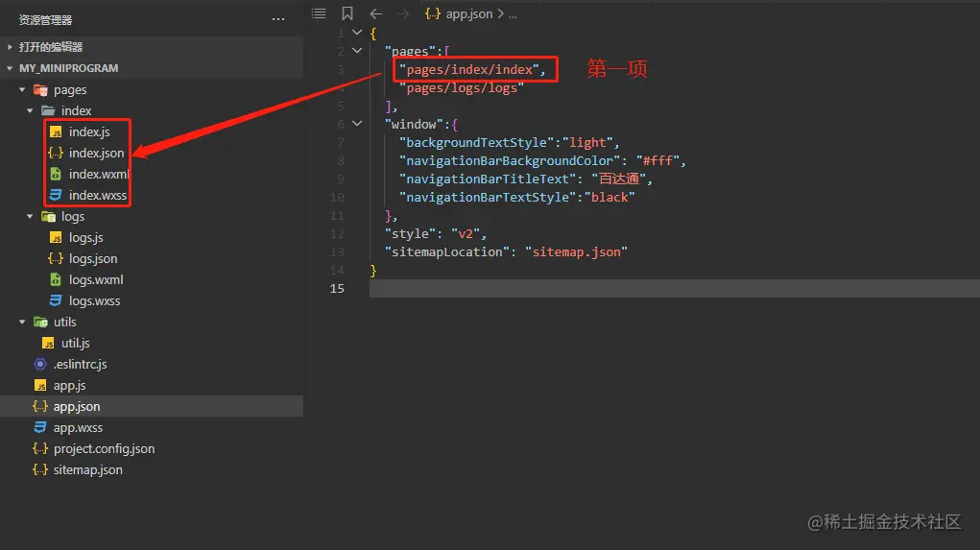The image size is (980, 550).
Task: Open index.js in the file tree
Action: tap(89, 132)
